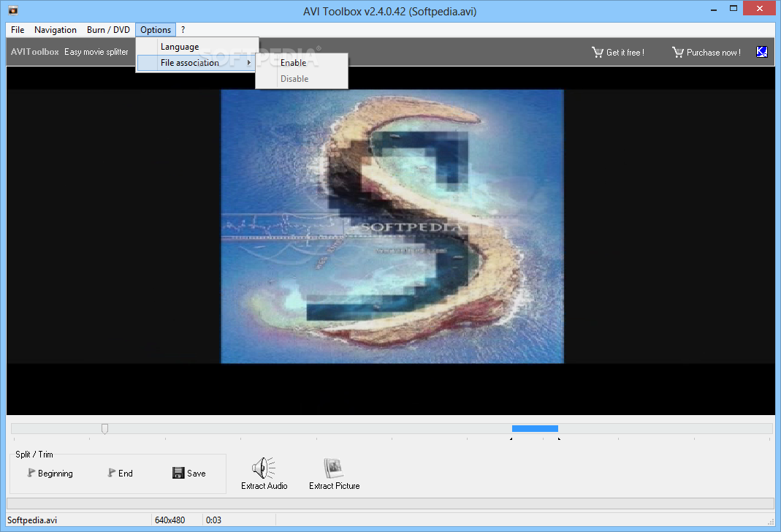Close the Options menu
This screenshot has width=781, height=532.
point(156,30)
